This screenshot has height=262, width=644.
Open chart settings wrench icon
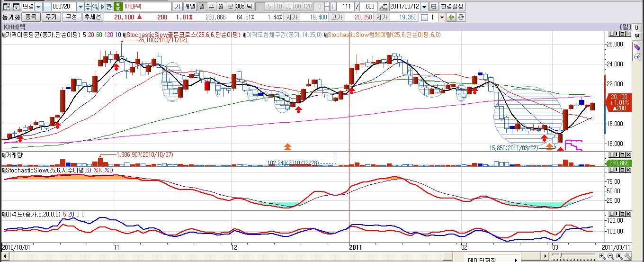click(x=628, y=256)
